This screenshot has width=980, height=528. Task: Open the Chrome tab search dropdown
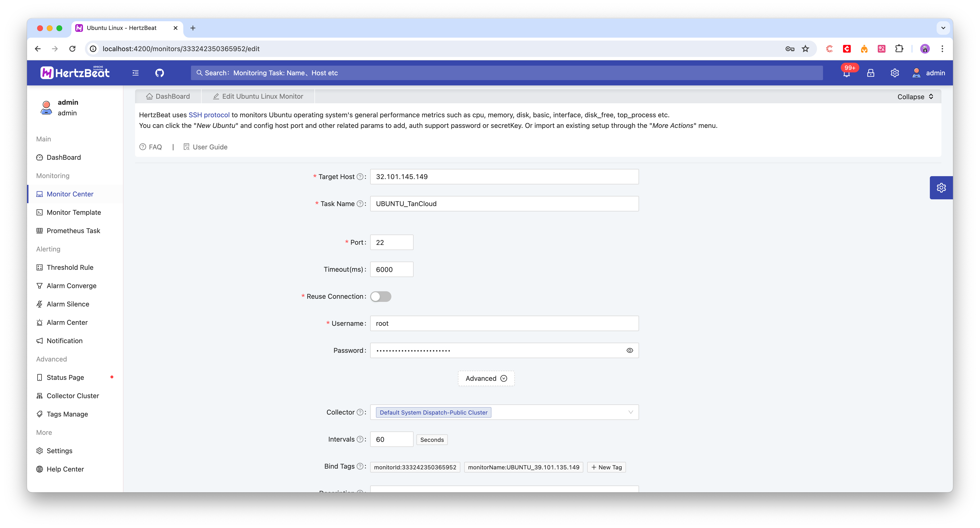pyautogui.click(x=943, y=28)
